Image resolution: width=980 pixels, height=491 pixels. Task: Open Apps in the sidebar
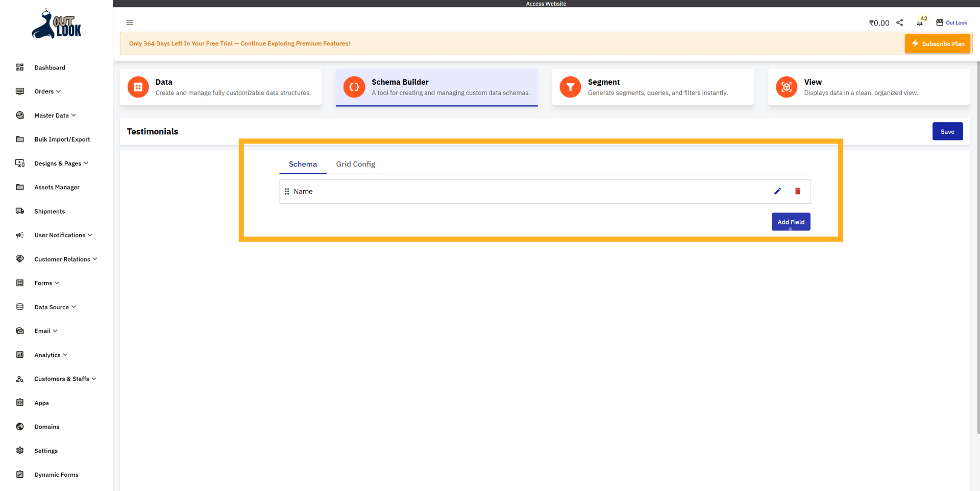click(42, 403)
